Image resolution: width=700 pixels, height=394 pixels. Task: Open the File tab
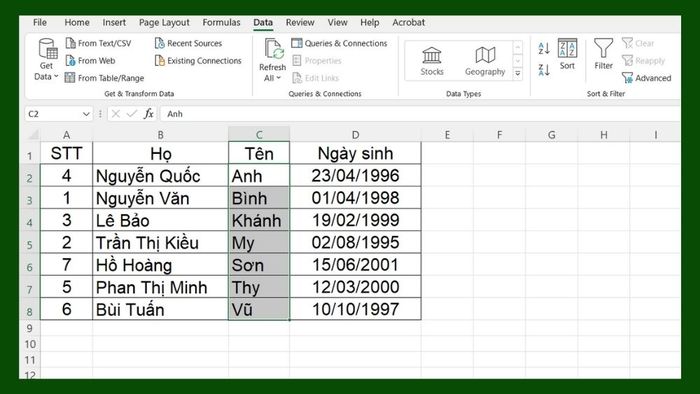pyautogui.click(x=40, y=22)
